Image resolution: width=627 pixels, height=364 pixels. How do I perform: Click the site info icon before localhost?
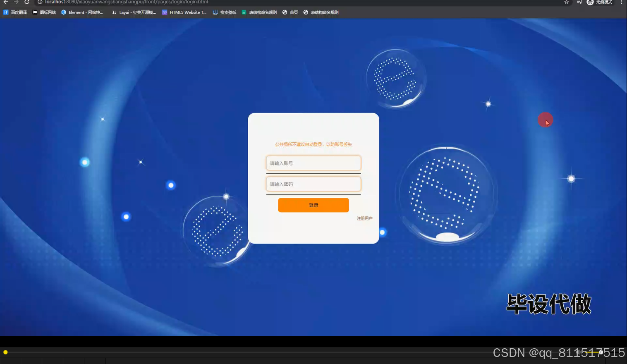coord(40,2)
